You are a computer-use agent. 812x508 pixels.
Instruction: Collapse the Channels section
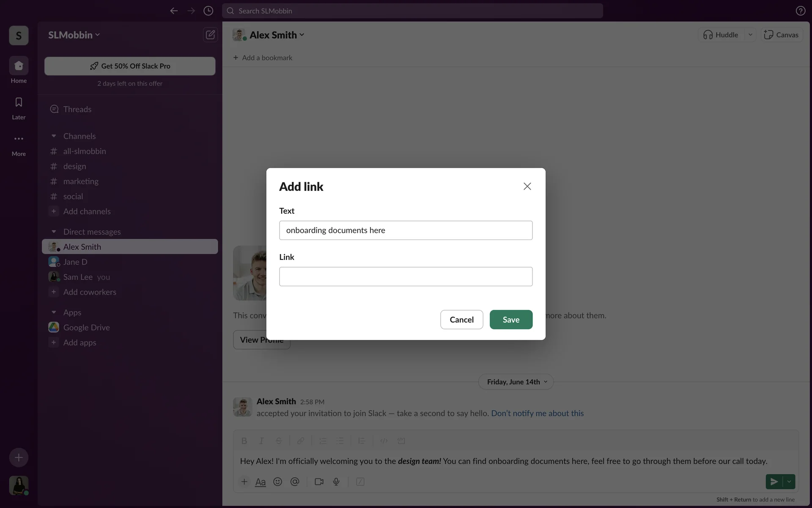54,136
